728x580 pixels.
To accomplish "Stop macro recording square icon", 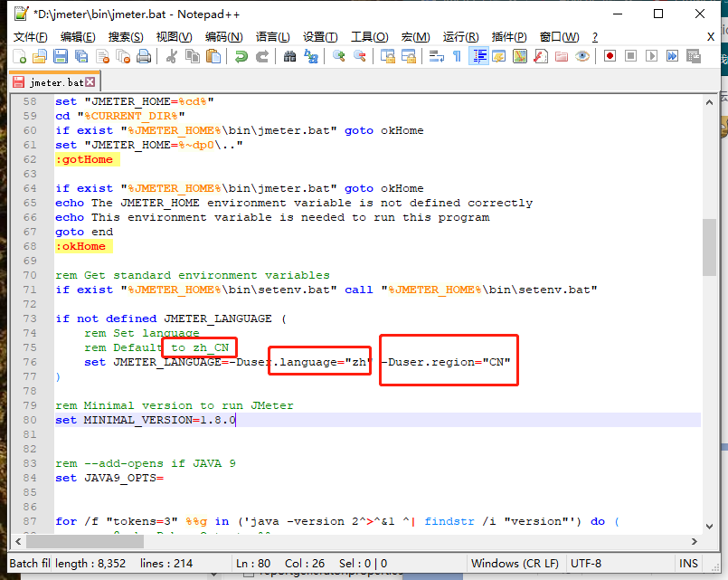I will point(630,56).
